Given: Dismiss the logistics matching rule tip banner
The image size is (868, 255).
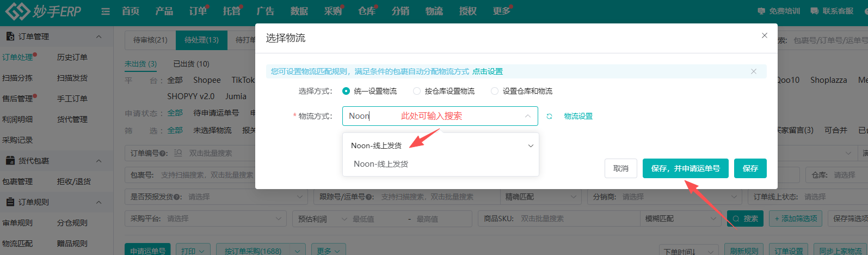Looking at the screenshot, I should pos(754,71).
